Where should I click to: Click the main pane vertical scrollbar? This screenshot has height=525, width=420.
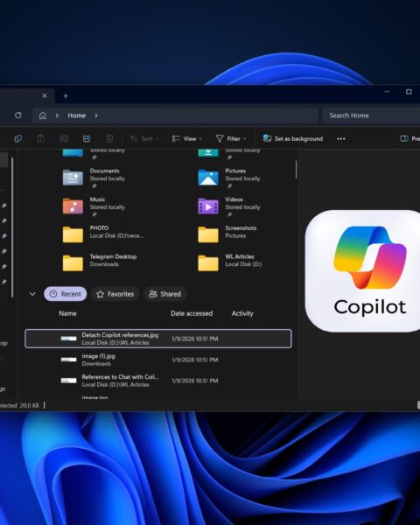click(x=296, y=170)
